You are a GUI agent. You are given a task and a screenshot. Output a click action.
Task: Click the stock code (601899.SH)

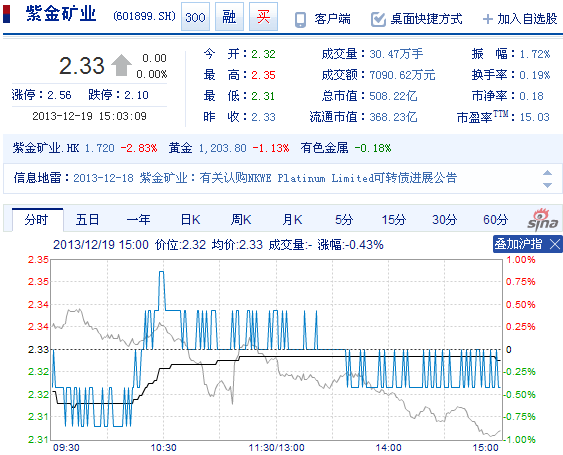144,16
